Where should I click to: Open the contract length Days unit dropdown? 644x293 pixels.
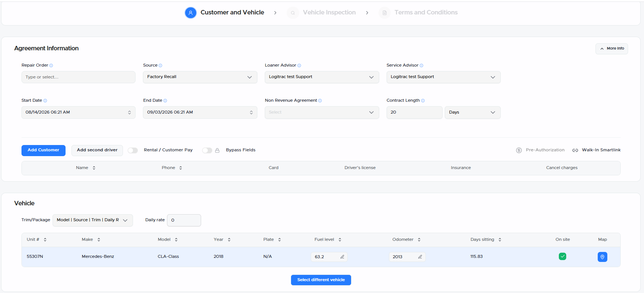tap(473, 112)
